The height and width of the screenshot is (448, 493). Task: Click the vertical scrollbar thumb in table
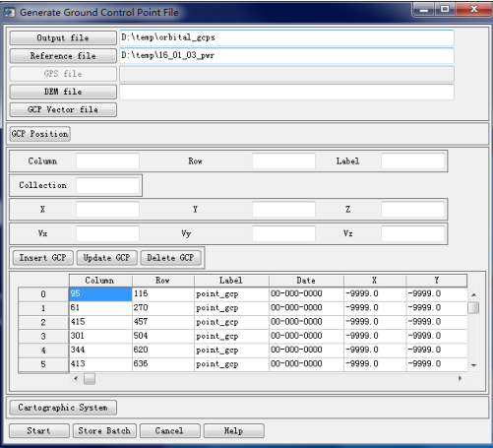tap(473, 308)
